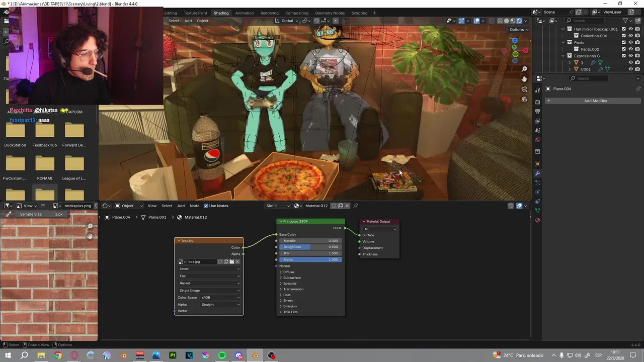Open the Tool properties tab icon
Image resolution: width=644 pixels, height=362 pixels.
point(537,89)
